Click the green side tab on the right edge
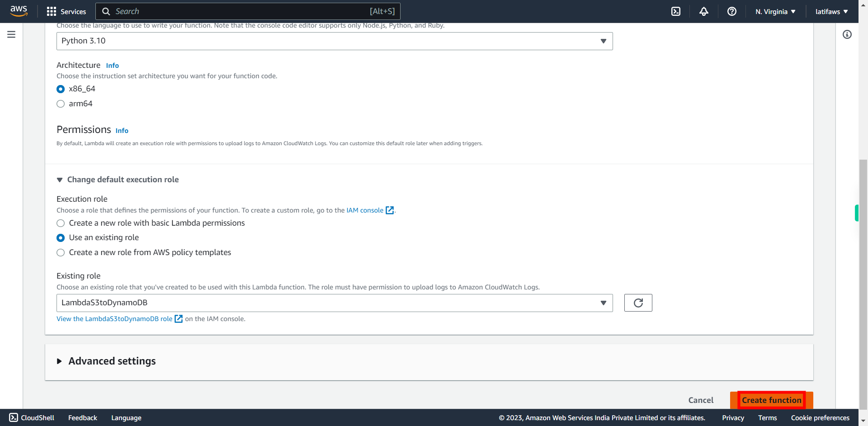 coord(857,213)
